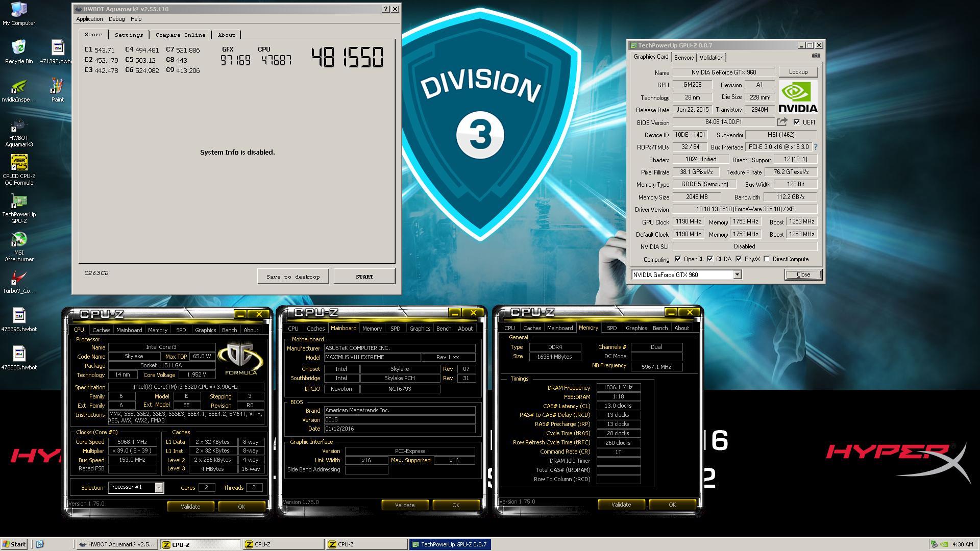Click the START benchmark button
This screenshot has height=551, width=980.
[364, 277]
